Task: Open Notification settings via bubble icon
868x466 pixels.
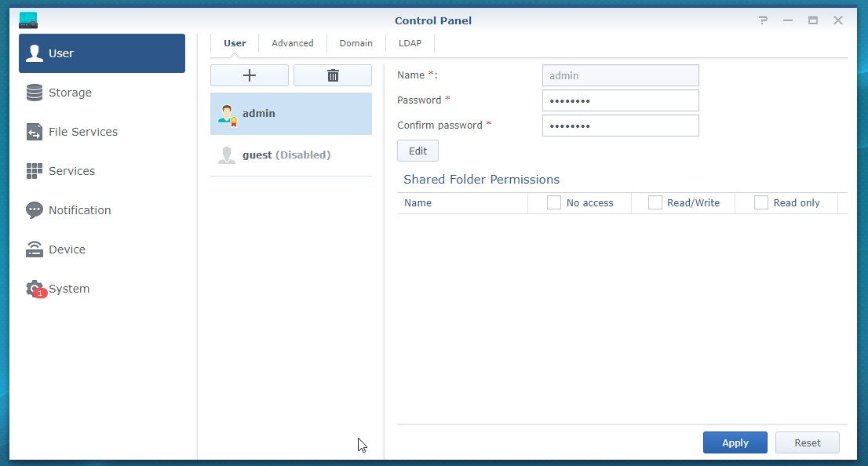Action: coord(35,210)
